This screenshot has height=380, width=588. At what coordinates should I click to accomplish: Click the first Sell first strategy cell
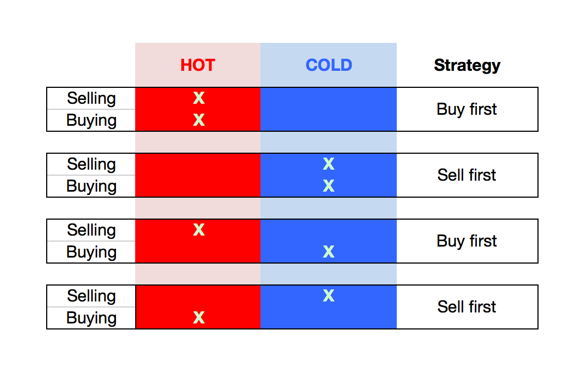pos(467,175)
